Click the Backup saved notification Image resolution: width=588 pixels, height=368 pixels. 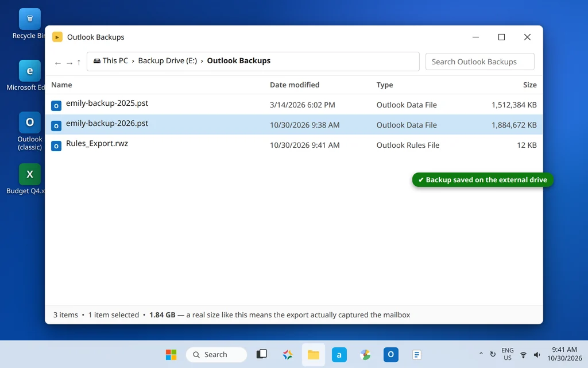click(x=482, y=180)
